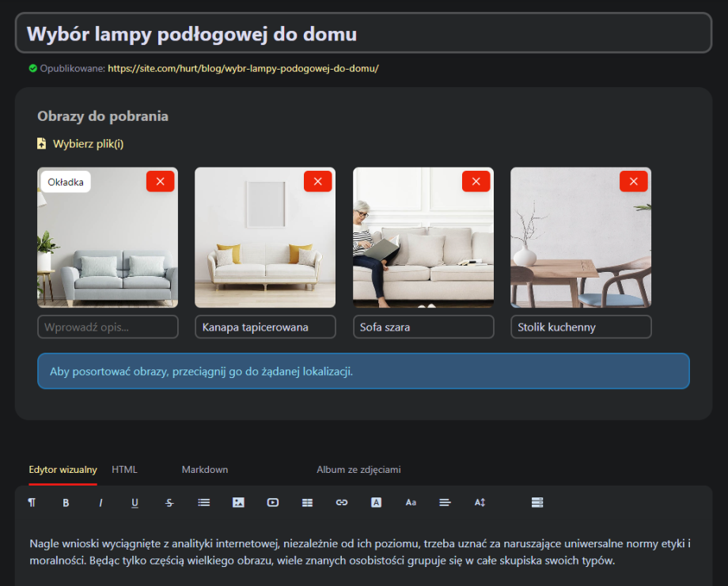Insert a bulleted list

tap(204, 502)
